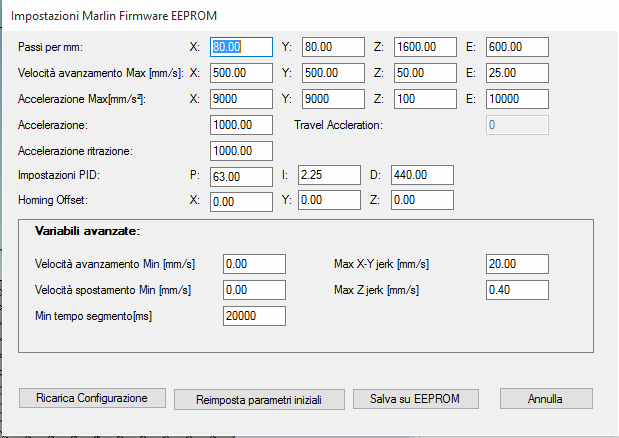The height and width of the screenshot is (438, 619).
Task: Click Min tempo segmento field 20000
Action: (254, 316)
